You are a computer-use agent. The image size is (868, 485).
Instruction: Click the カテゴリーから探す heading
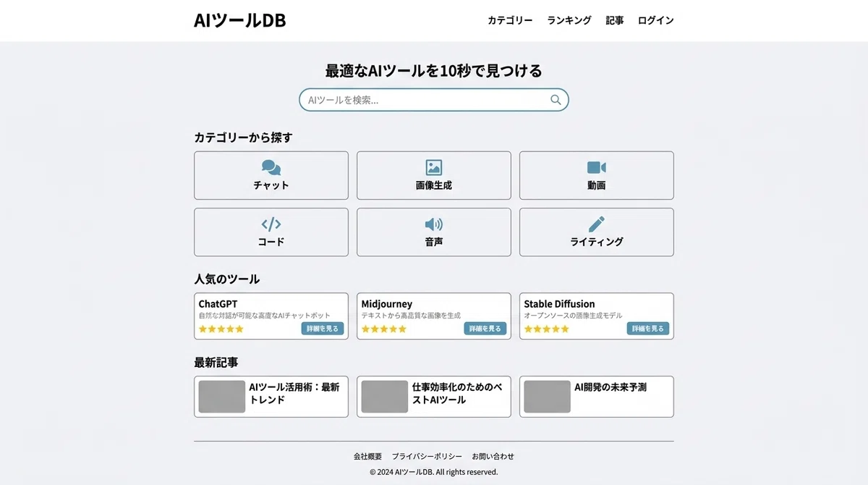pos(243,138)
